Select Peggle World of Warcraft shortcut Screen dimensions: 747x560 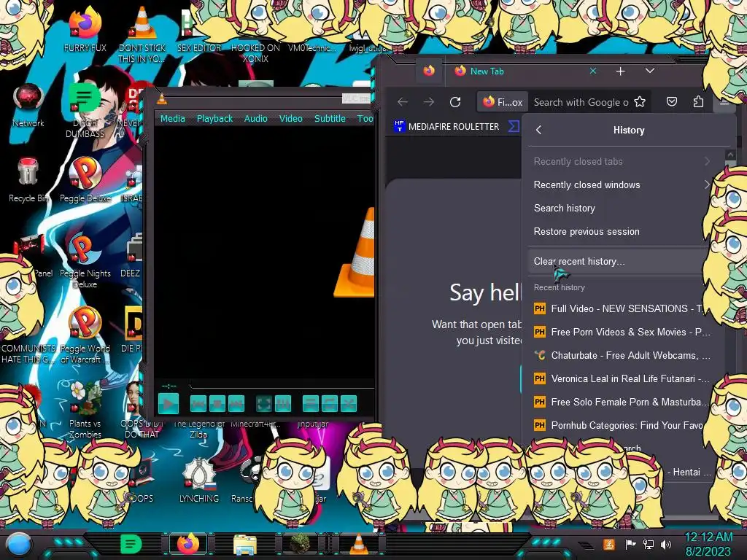85,335
